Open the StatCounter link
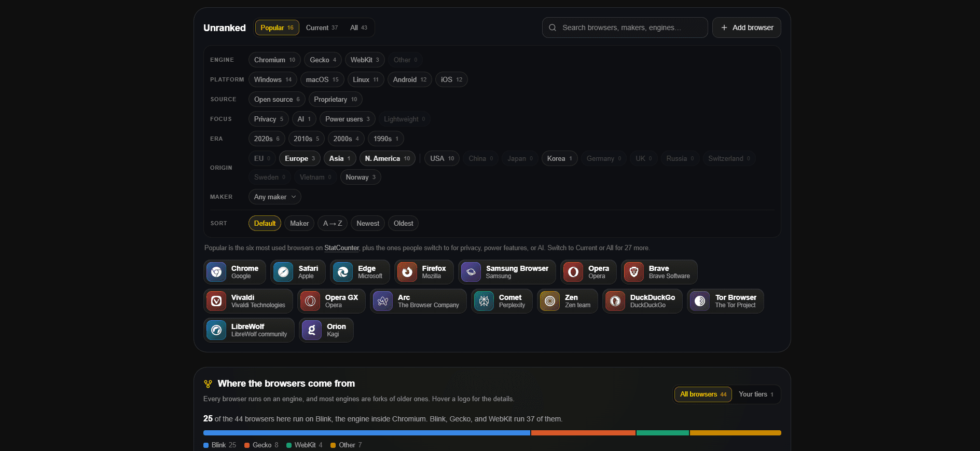This screenshot has height=451, width=980. click(x=341, y=248)
